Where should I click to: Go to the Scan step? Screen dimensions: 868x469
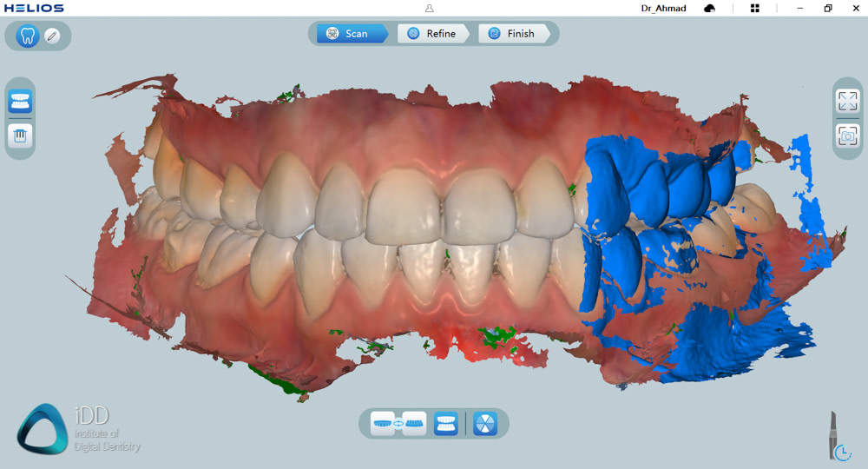point(347,34)
